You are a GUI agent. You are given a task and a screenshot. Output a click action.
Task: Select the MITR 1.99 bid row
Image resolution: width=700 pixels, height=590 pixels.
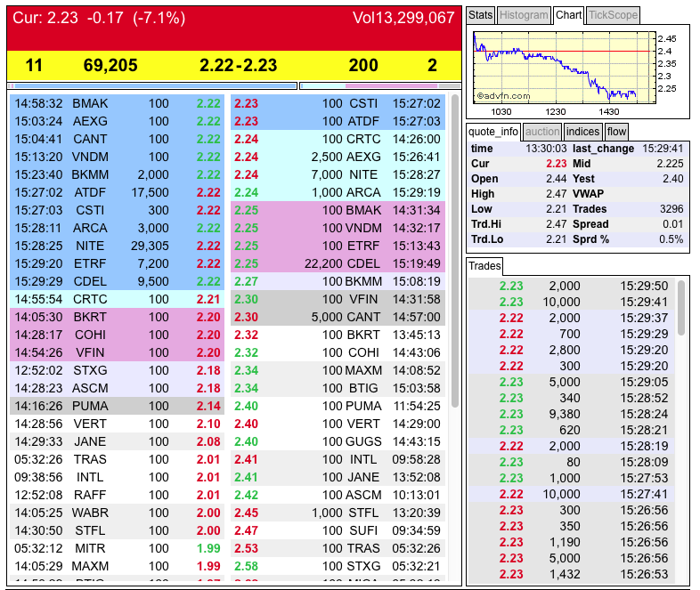tap(117, 548)
